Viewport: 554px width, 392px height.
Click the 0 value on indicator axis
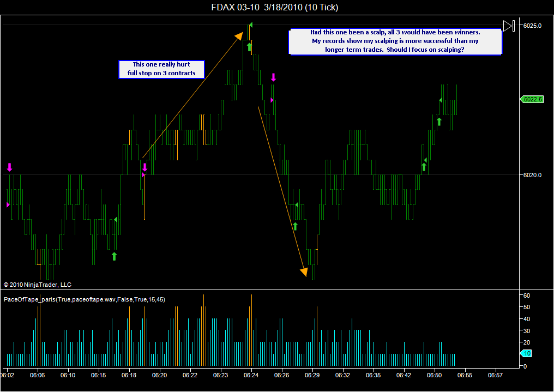(x=525, y=366)
